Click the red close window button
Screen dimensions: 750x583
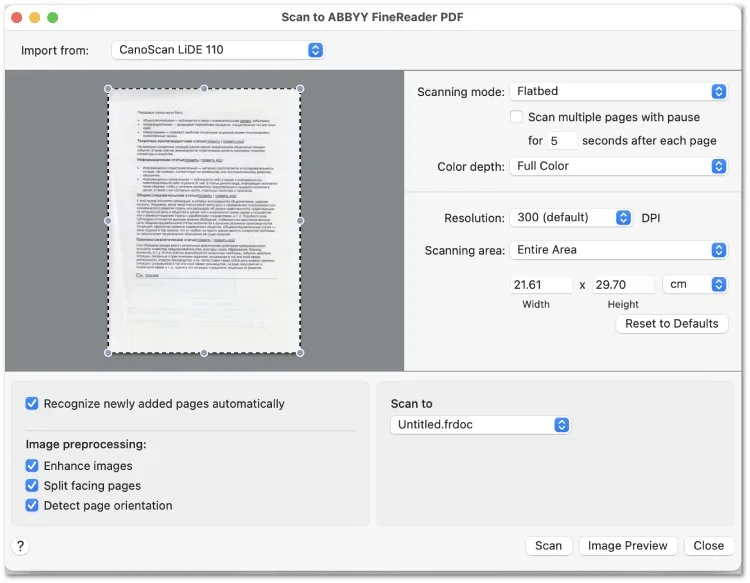(17, 18)
